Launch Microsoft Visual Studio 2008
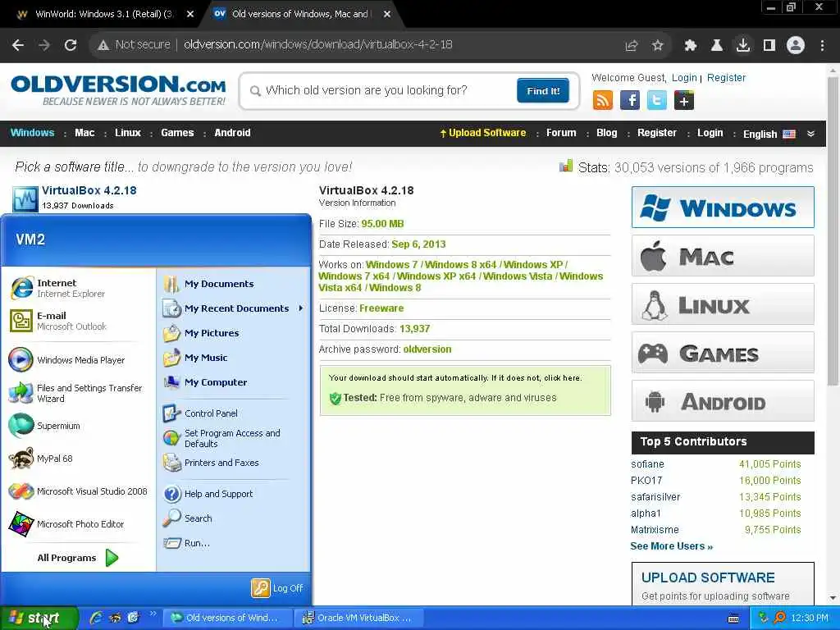The image size is (840, 630). 78,491
